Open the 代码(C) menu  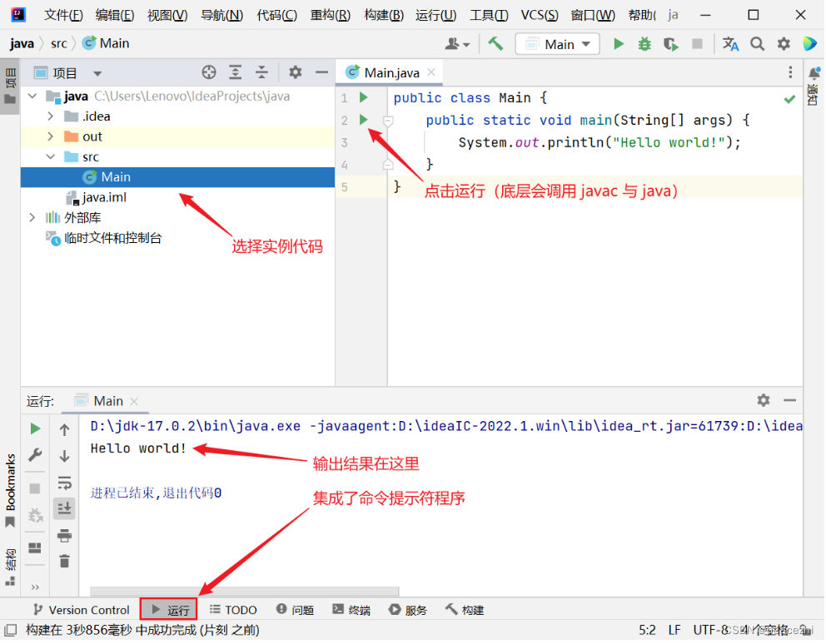click(276, 15)
